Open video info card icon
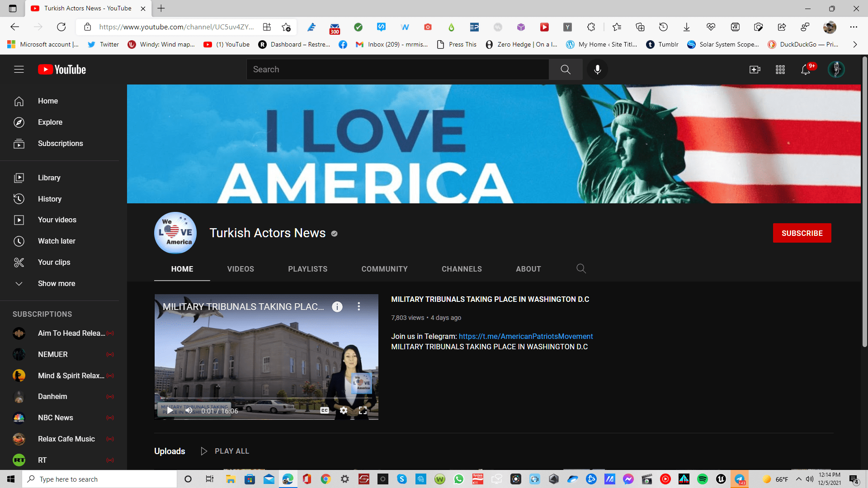 pyautogui.click(x=337, y=307)
